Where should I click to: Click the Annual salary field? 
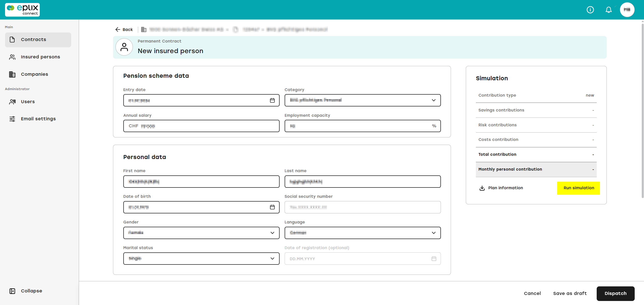[201, 126]
